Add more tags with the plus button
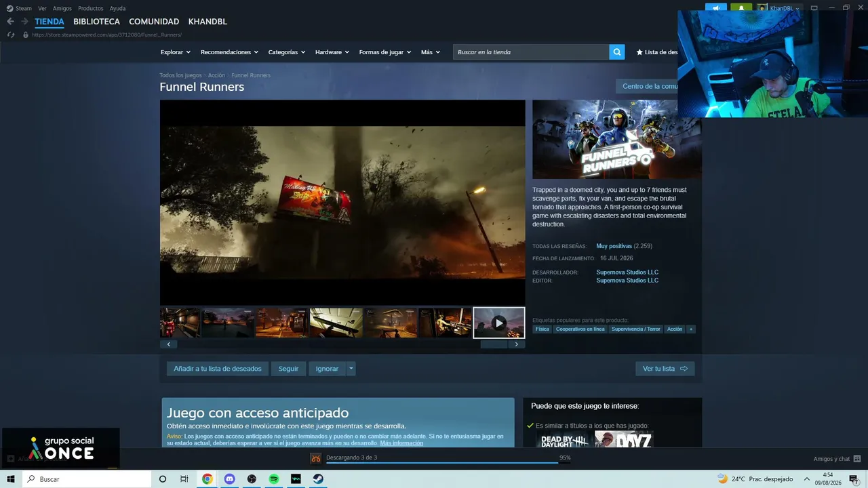 pyautogui.click(x=691, y=329)
